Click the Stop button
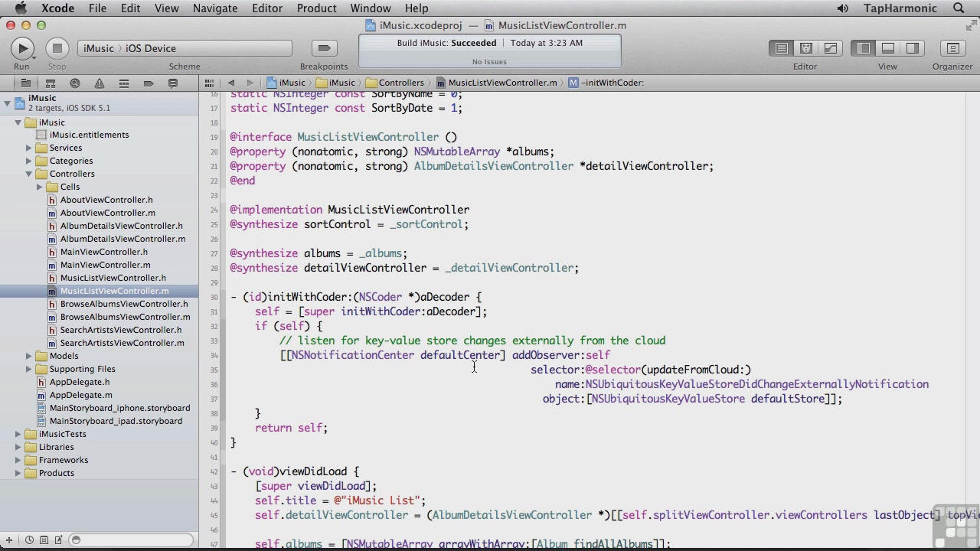Image resolution: width=980 pixels, height=551 pixels. coord(57,48)
